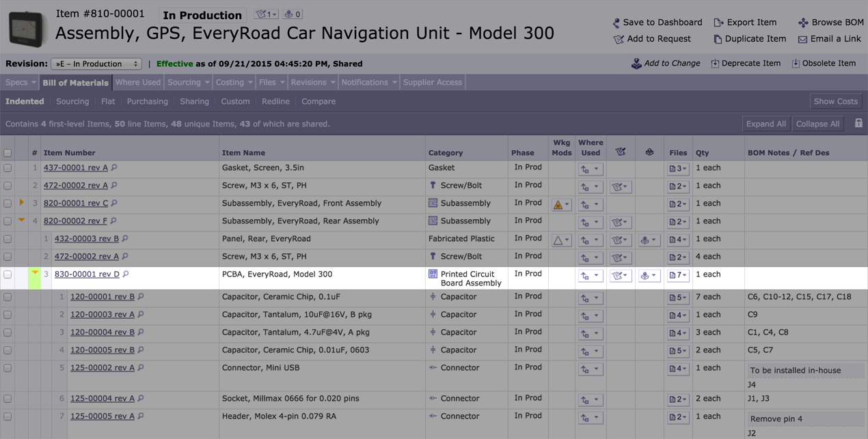Open item link 120-00004 rev B

pos(103,332)
